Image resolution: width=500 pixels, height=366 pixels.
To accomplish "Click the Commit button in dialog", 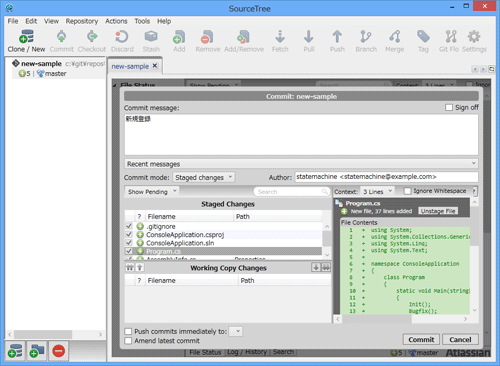I will pos(421,339).
